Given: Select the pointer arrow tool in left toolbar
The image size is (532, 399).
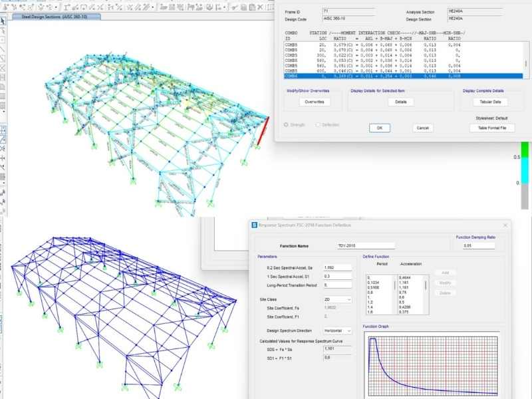Looking at the screenshot, I should coord(3,21).
